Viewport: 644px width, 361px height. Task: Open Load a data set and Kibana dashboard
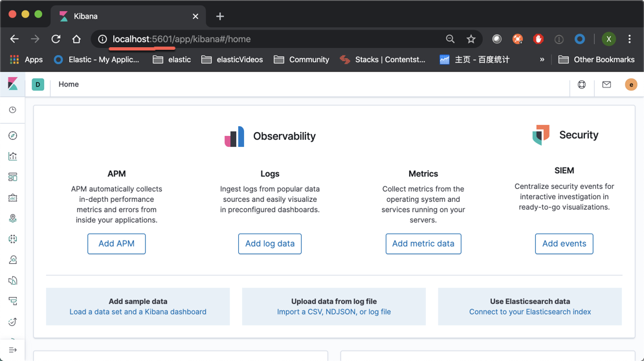point(138,312)
